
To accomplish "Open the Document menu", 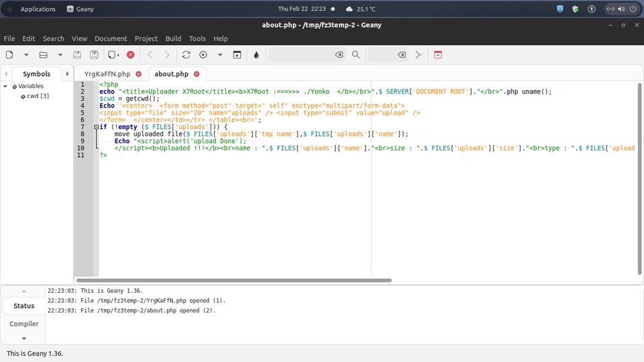I will coord(111,38).
